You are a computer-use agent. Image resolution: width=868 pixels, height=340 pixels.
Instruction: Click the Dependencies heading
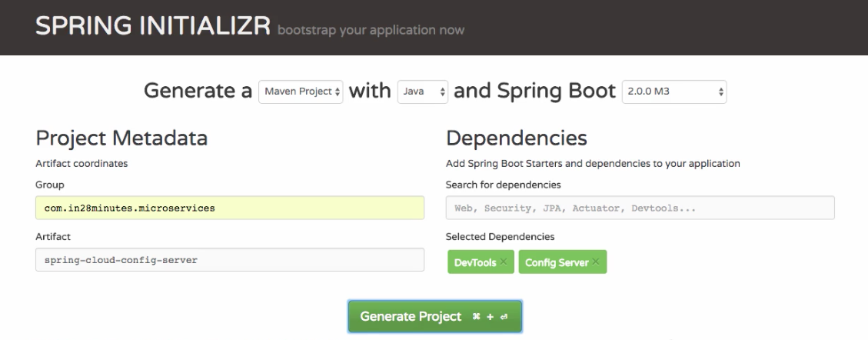pos(516,138)
